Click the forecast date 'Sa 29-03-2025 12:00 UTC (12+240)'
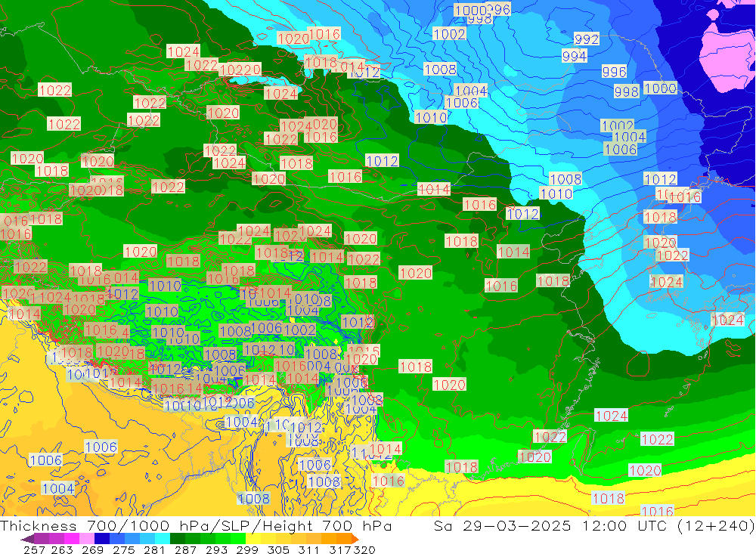 [594, 525]
